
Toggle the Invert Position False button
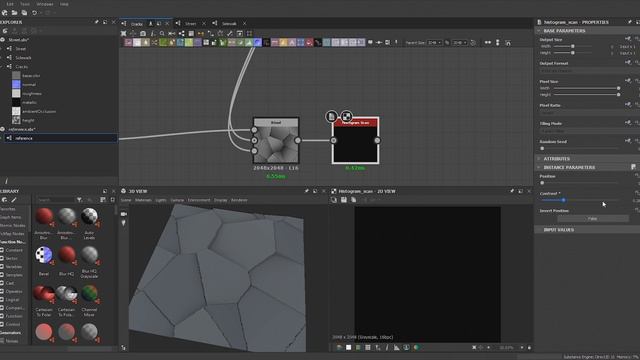tap(593, 219)
